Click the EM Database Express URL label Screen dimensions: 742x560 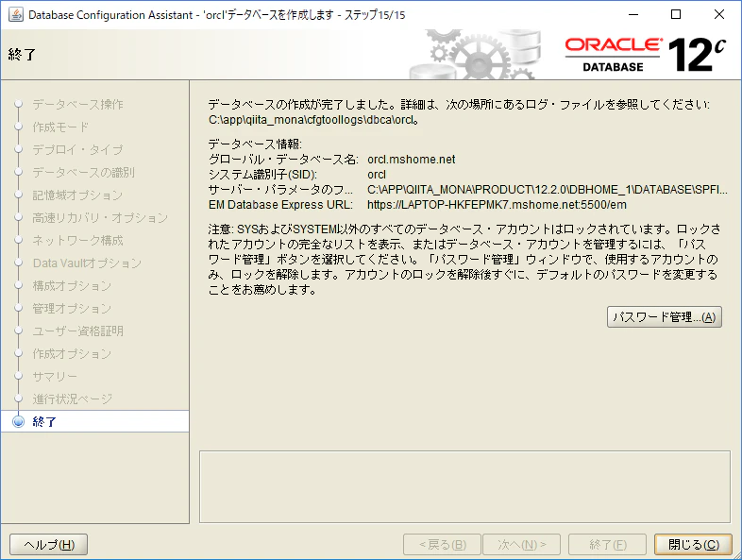(x=280, y=205)
